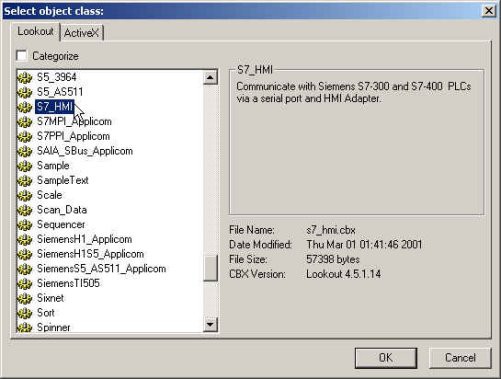Click the Date Modified value text
Screen dimensions: 501x379
click(364, 245)
